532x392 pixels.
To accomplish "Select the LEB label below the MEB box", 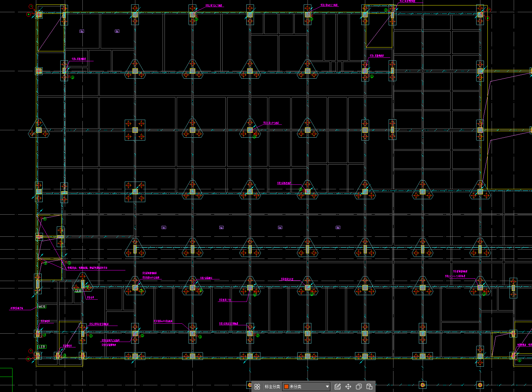I will point(42,347).
